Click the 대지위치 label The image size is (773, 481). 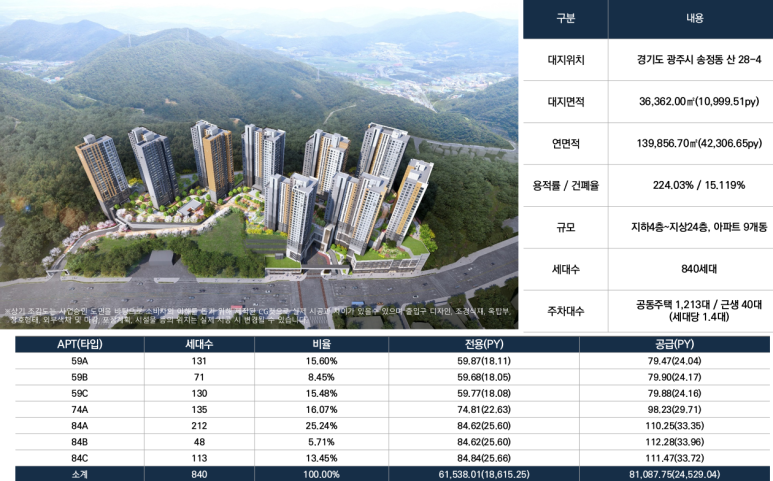pos(565,60)
